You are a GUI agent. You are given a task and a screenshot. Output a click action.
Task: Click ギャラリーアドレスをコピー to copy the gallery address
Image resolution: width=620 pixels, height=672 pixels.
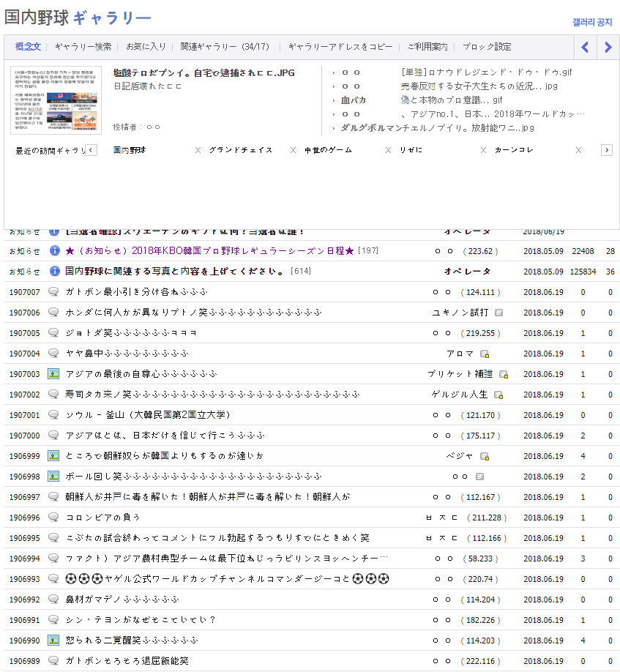coord(340,47)
